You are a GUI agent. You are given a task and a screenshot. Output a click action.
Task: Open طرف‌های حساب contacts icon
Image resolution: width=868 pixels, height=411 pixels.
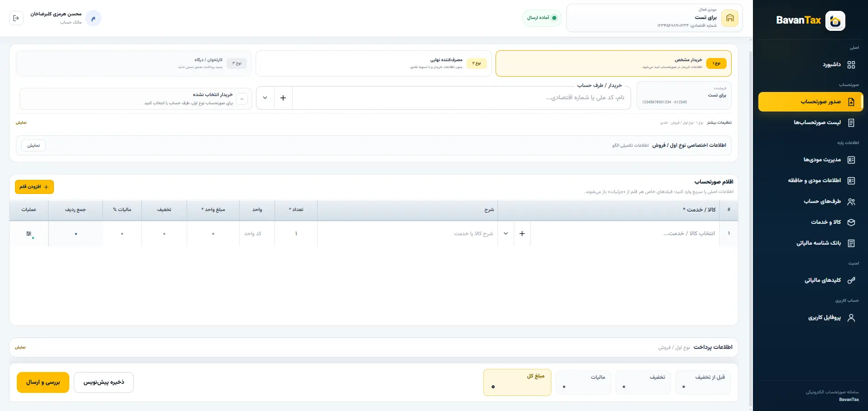[851, 202]
